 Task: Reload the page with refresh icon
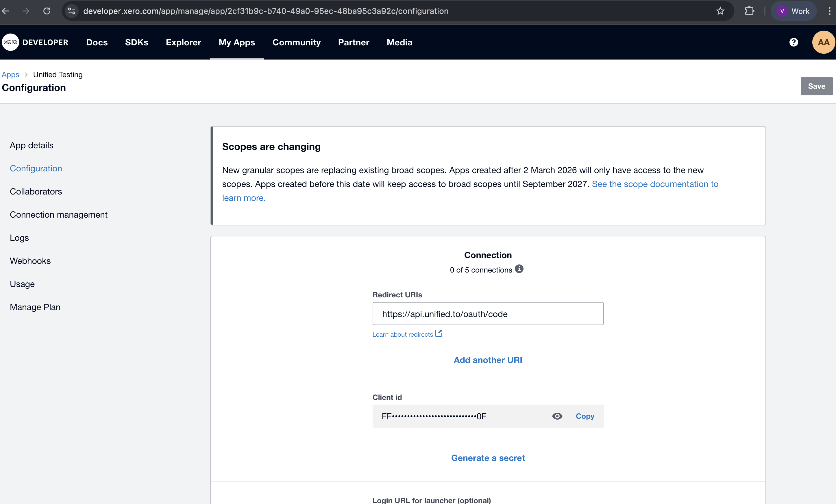coord(47,11)
